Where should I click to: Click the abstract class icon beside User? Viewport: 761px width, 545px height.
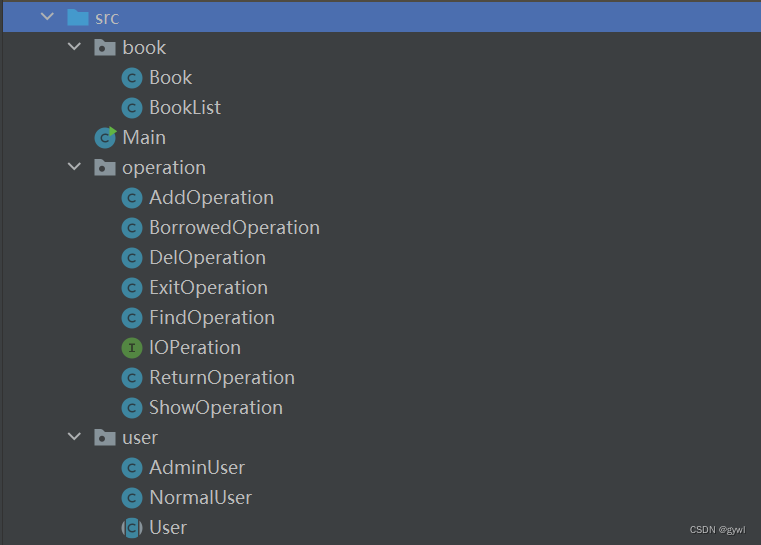click(132, 528)
